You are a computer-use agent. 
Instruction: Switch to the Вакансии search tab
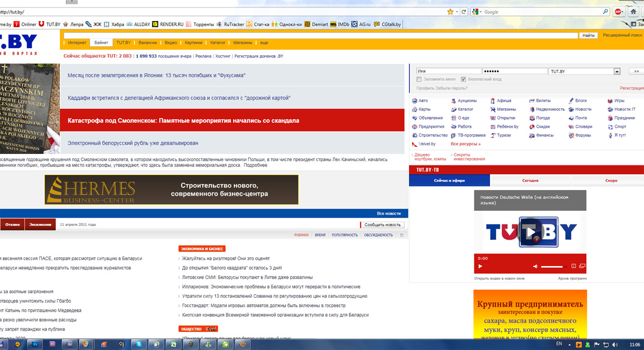(148, 43)
